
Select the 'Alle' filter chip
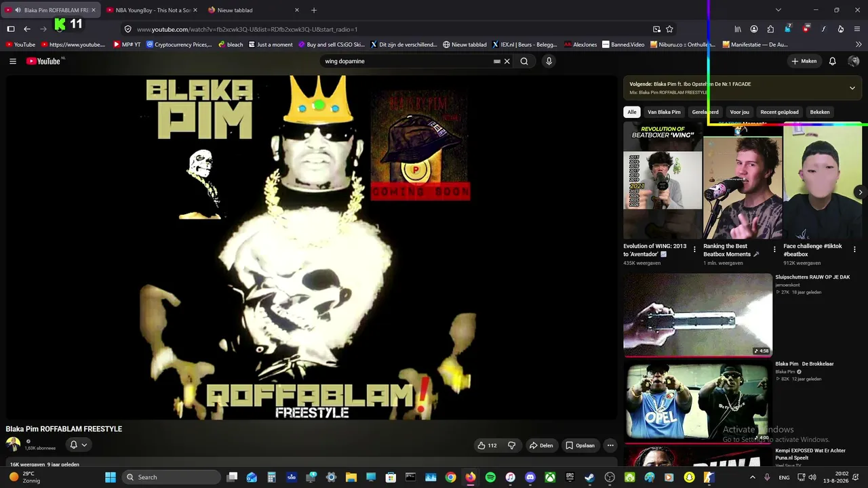[x=632, y=112]
